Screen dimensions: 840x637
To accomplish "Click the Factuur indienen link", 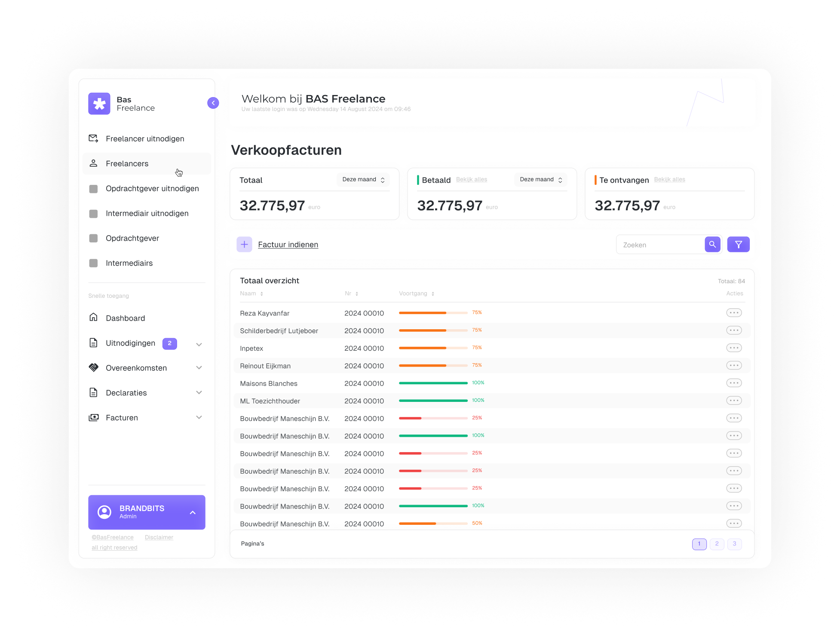I will point(288,245).
